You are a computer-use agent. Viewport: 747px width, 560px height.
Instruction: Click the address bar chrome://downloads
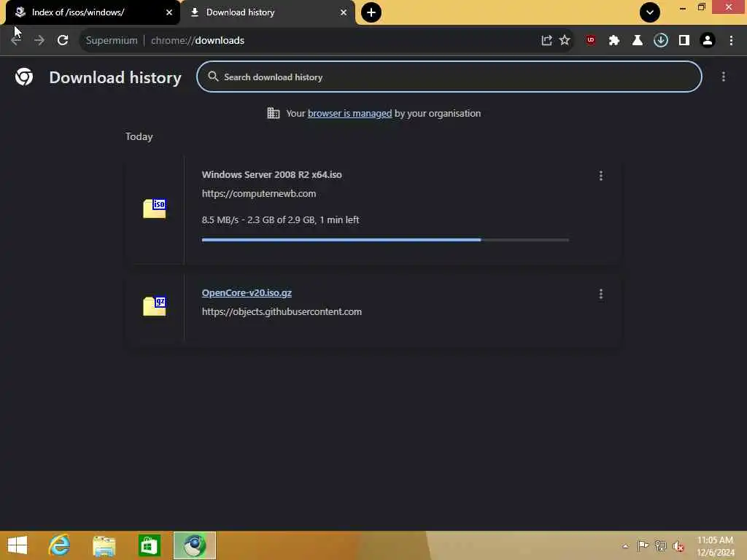(x=198, y=41)
